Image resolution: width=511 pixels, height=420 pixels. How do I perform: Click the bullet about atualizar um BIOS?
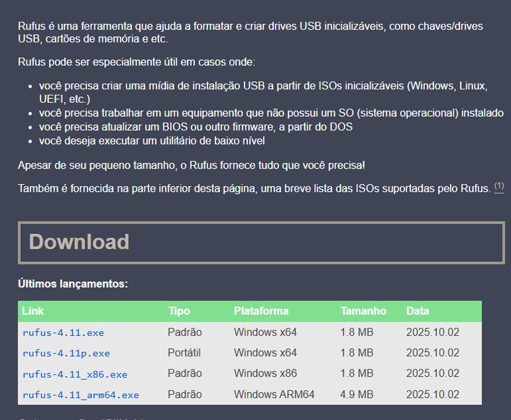click(196, 127)
